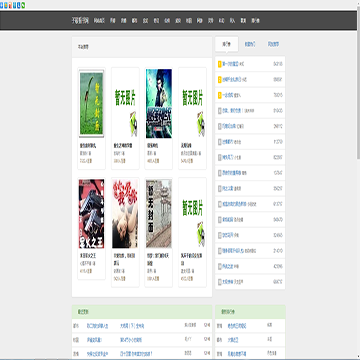The width and height of the screenshot is (360, 360).
Task: Click gold rank badge of second ranking row
Action: [220, 80]
